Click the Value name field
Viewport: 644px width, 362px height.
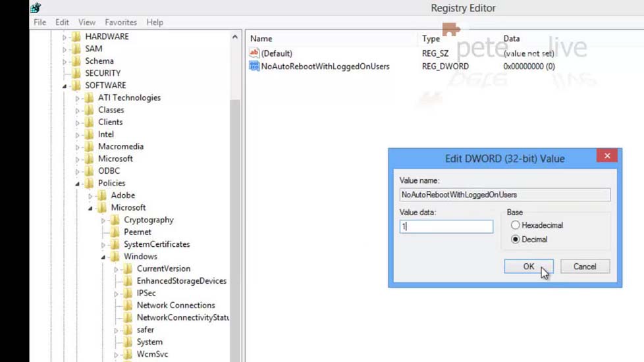pos(505,195)
